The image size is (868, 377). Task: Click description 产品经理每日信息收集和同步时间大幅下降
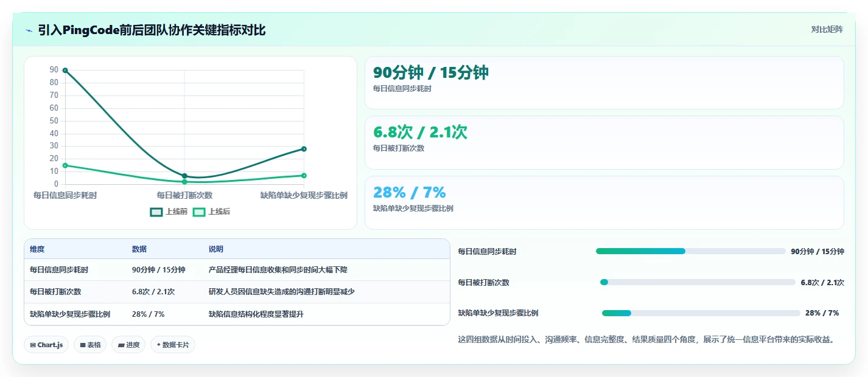click(278, 270)
